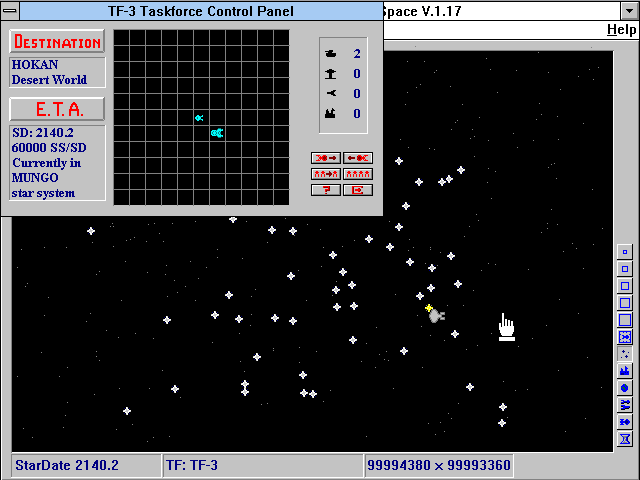Viewport: 640px width, 480px height.
Task: Select the small cyan ship in grid
Action: pyautogui.click(x=199, y=118)
